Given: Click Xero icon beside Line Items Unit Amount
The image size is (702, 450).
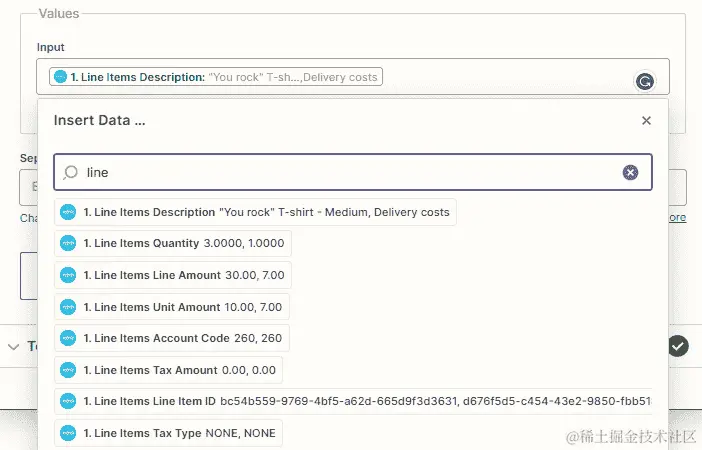Looking at the screenshot, I should click(68, 307).
